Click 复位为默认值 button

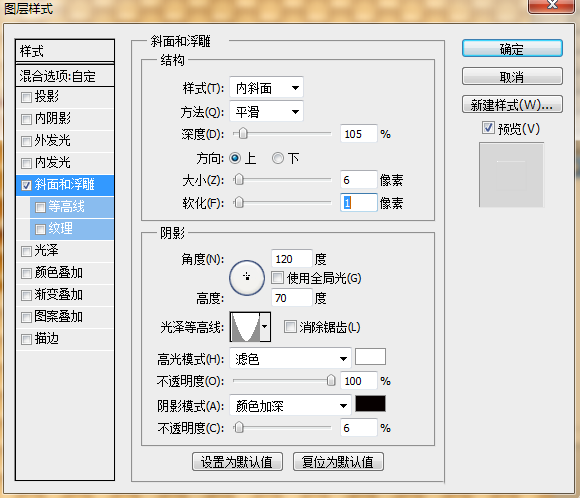pos(338,462)
